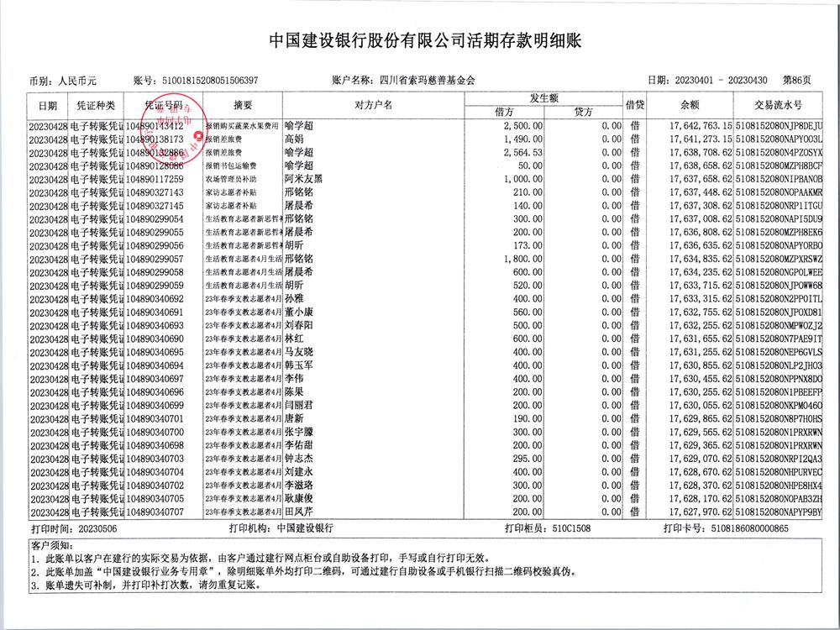Click counterparty name 刘春阳
840x630 pixels.
pyautogui.click(x=299, y=325)
